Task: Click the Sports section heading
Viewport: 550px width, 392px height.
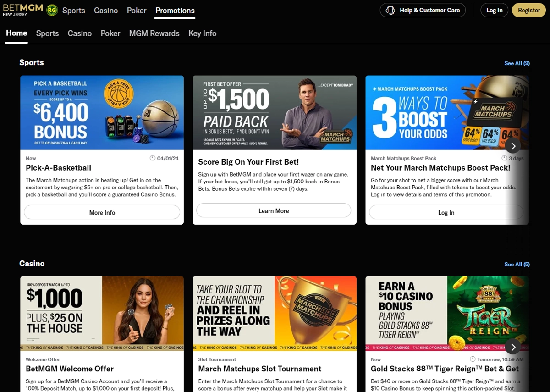Action: click(x=32, y=62)
